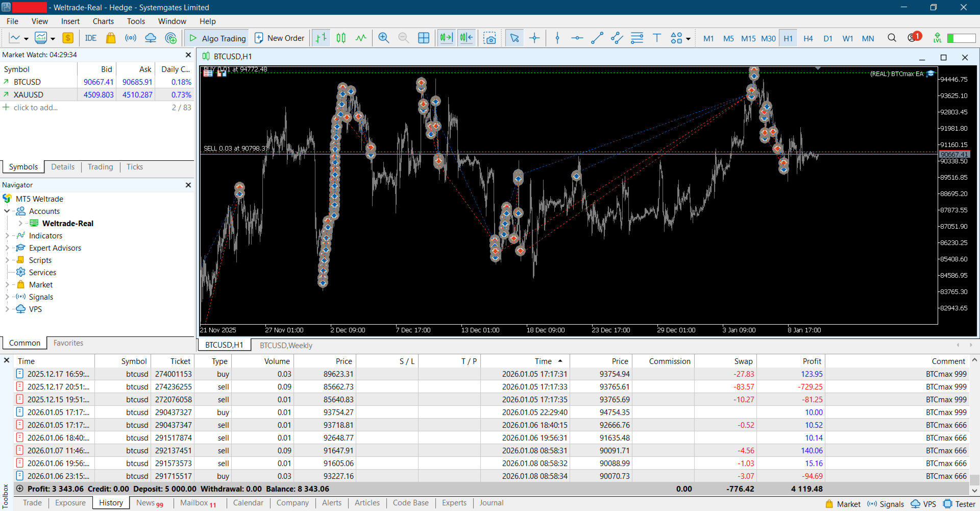Draw a vertical line on the chart
980x511 pixels.
pos(557,38)
